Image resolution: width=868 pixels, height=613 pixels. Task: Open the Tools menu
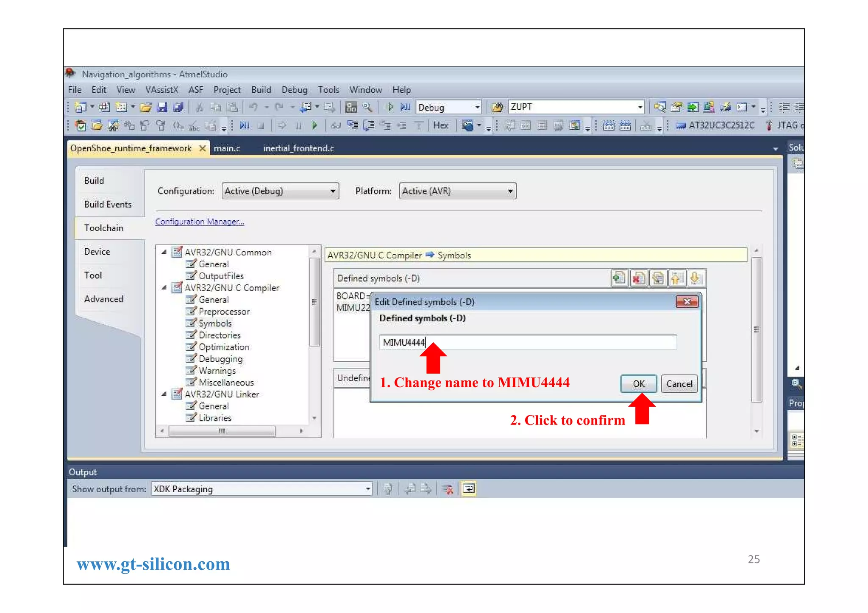(x=328, y=90)
